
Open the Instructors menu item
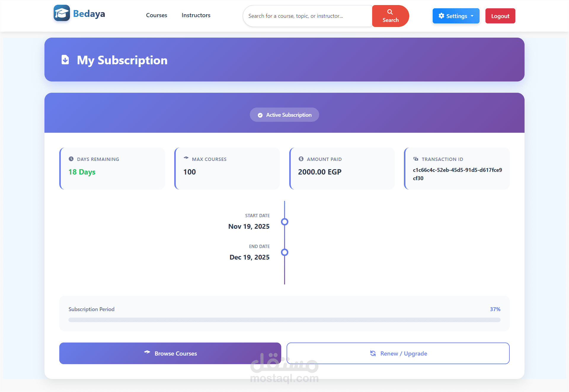196,15
